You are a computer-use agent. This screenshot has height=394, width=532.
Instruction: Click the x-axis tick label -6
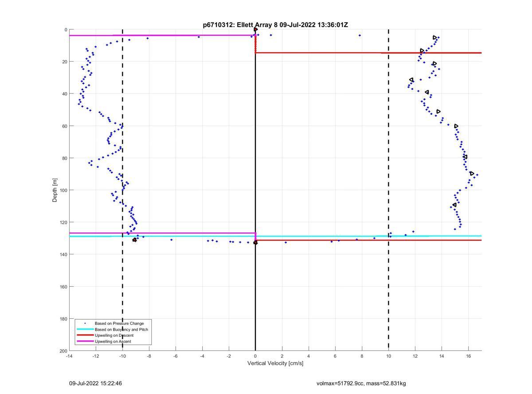(x=176, y=356)
